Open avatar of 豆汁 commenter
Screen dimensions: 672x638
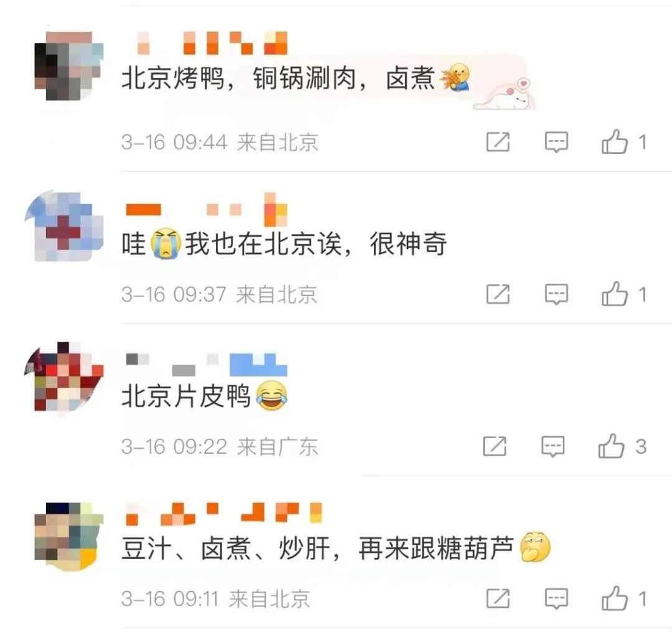68,537
